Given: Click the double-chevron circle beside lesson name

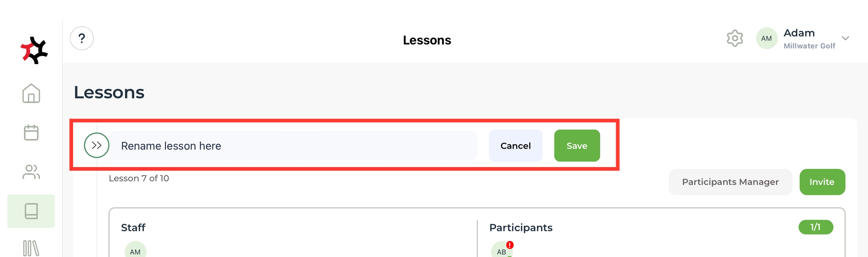Looking at the screenshot, I should tap(96, 145).
